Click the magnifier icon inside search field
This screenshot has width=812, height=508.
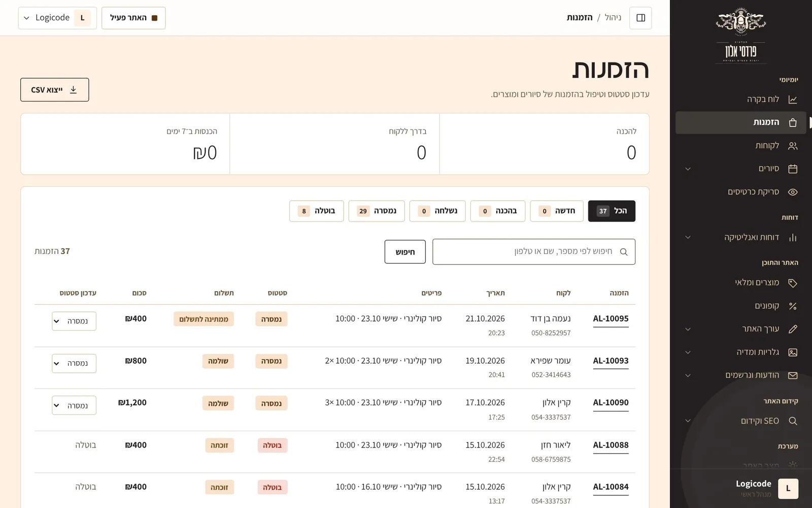pyautogui.click(x=624, y=252)
